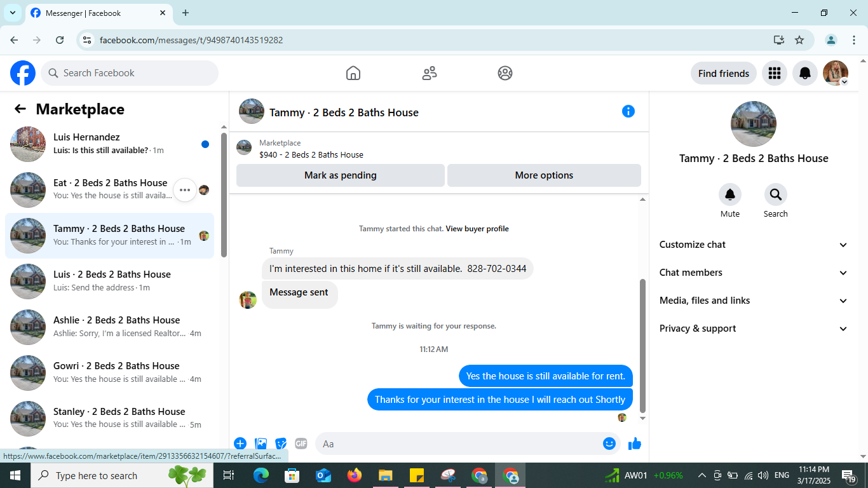Open Gowri · 2 Beds 2 Baths House chat
Screen dimensions: 868x488
pos(110,373)
